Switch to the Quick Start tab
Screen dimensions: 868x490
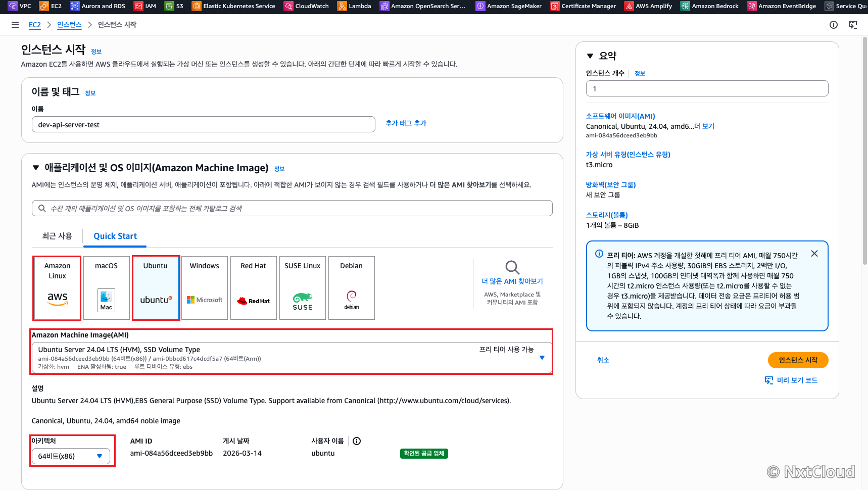click(115, 236)
